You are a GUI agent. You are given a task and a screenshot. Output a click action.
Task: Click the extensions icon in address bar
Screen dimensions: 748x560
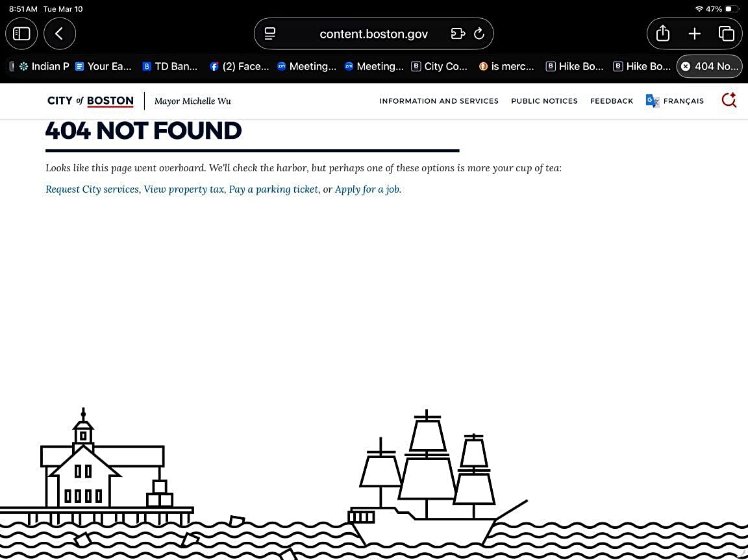[458, 34]
